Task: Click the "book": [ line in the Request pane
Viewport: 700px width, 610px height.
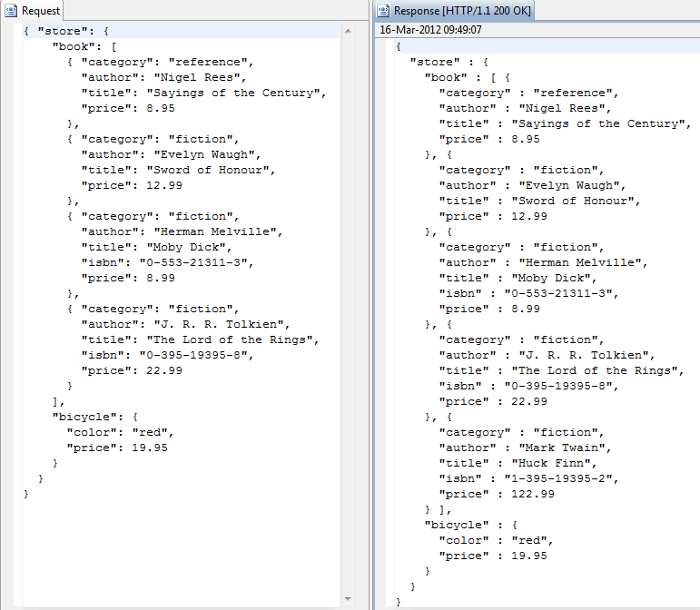Action: [x=84, y=47]
